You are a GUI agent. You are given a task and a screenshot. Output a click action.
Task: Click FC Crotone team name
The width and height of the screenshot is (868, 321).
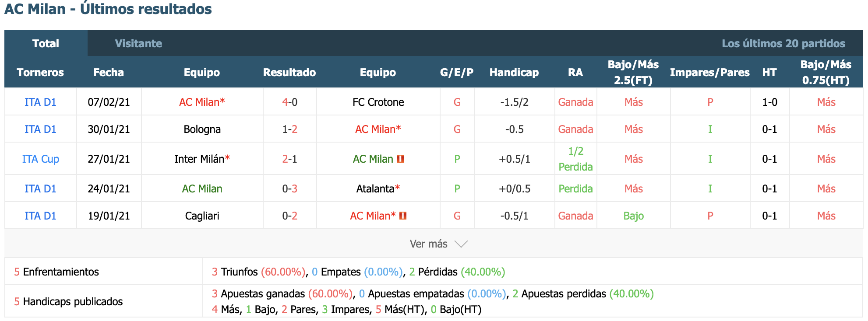pyautogui.click(x=378, y=102)
